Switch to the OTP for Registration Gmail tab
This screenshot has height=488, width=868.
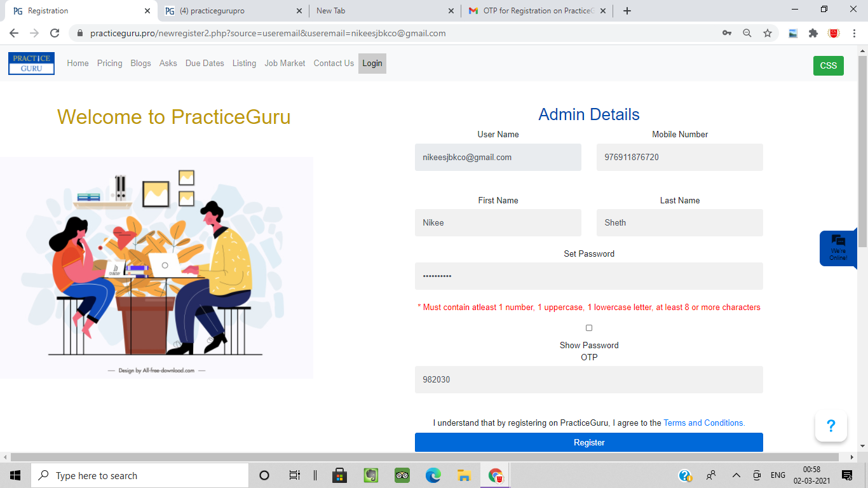point(537,11)
